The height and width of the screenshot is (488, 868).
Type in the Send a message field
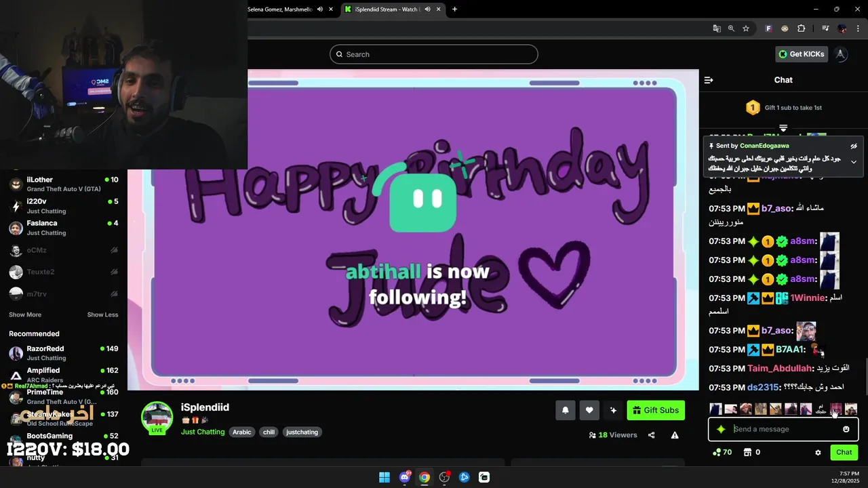click(784, 429)
